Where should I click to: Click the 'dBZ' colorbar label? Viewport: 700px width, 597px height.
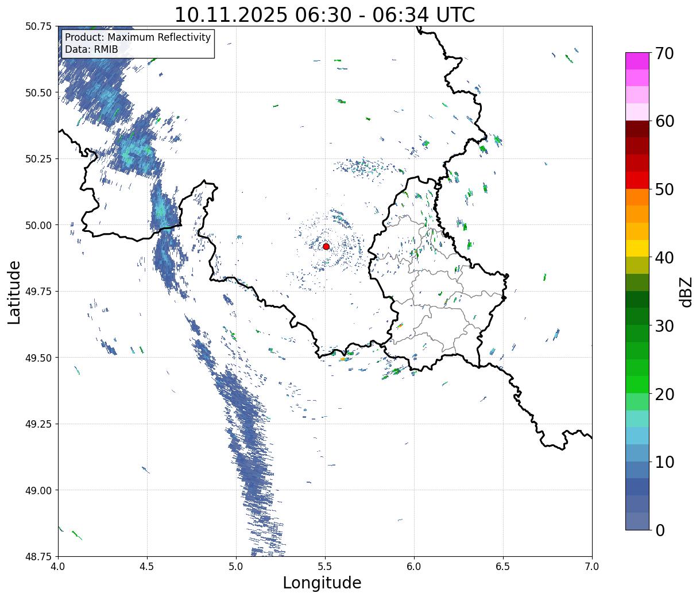click(x=686, y=292)
